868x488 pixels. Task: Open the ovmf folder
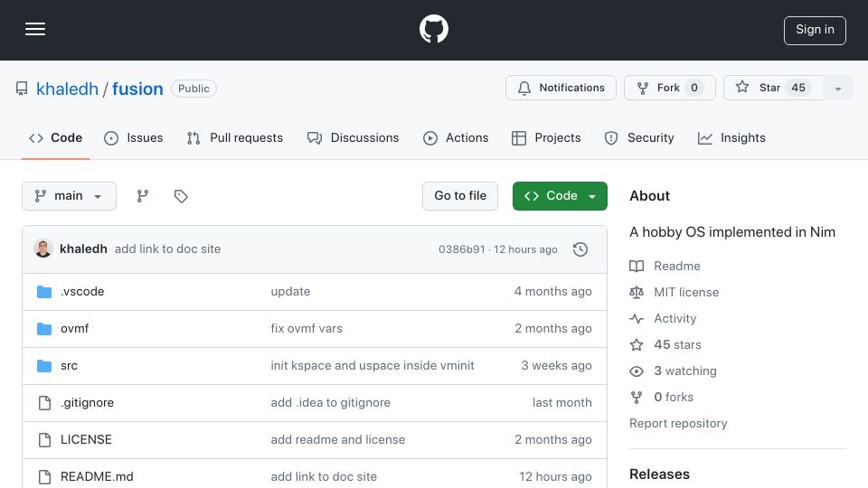click(x=75, y=329)
